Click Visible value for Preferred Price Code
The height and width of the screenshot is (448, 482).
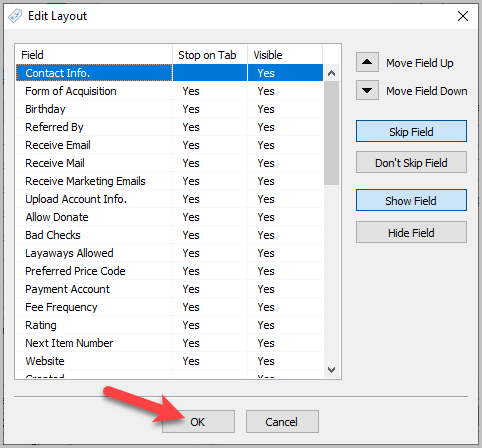pyautogui.click(x=266, y=271)
